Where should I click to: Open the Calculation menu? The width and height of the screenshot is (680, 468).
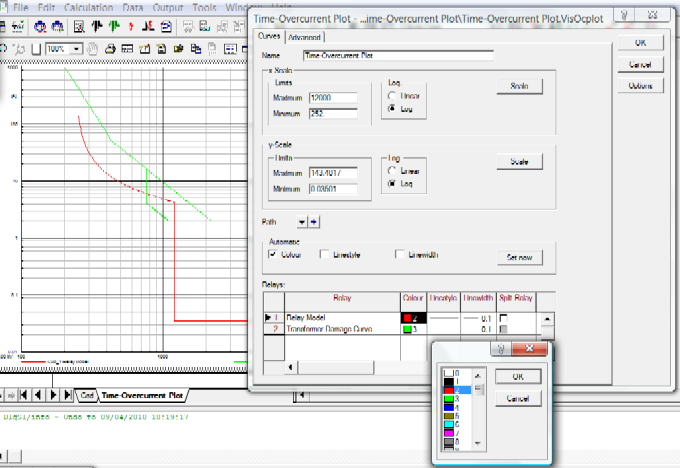(x=87, y=7)
